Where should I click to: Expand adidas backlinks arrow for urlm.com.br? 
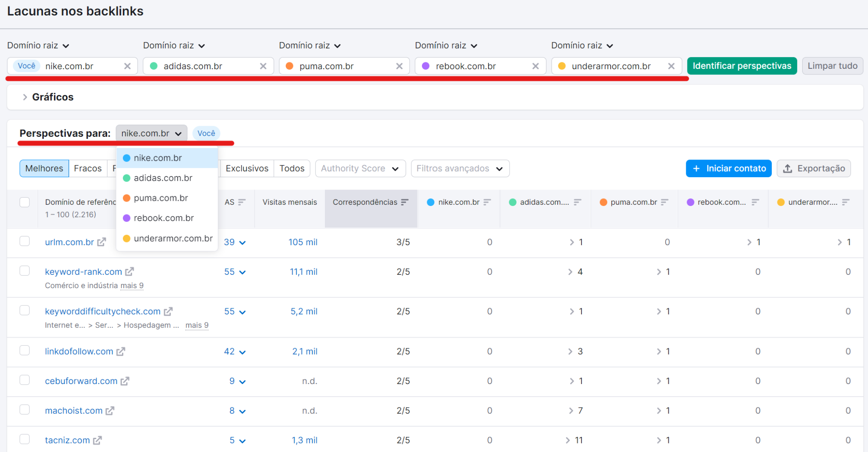tap(572, 242)
